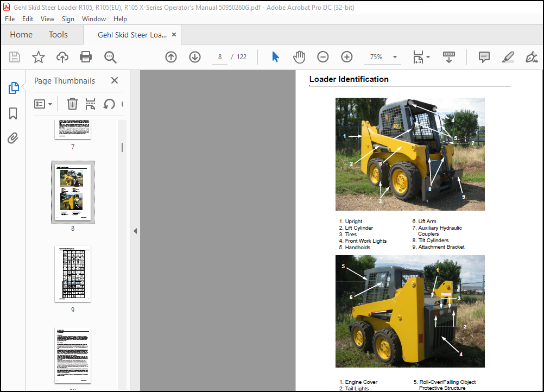Viewport: 544px width, 392px height.
Task: Click '5. Roll-Over/Falling Object' text
Action: click(x=445, y=382)
